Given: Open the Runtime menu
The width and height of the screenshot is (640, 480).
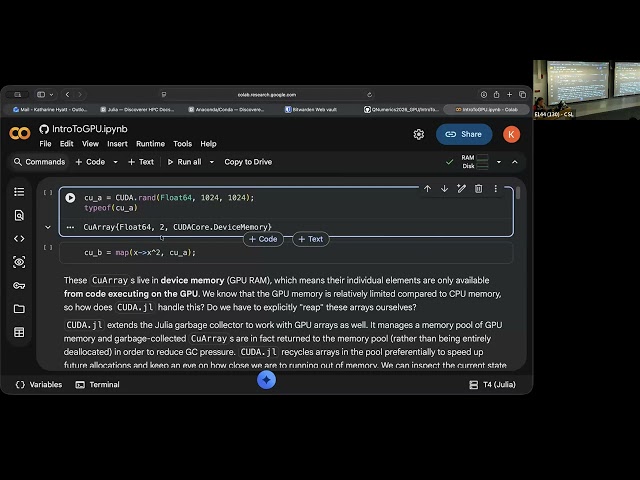Looking at the screenshot, I should click(x=150, y=144).
